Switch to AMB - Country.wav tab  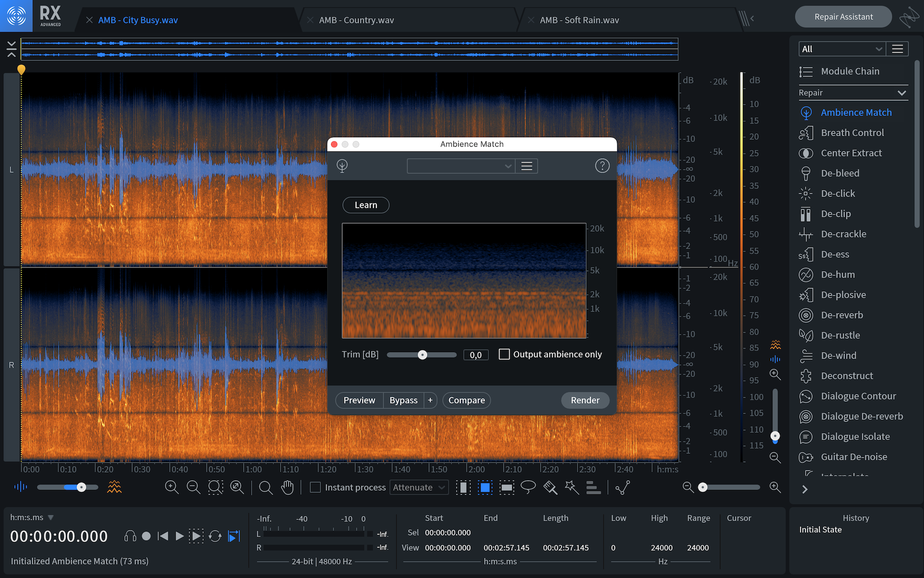click(x=356, y=20)
